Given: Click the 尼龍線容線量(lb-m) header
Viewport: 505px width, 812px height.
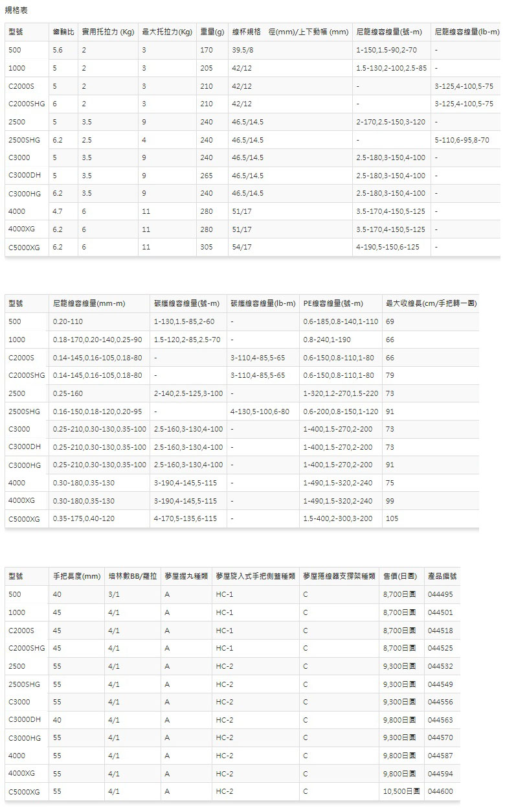Looking at the screenshot, I should click(467, 32).
